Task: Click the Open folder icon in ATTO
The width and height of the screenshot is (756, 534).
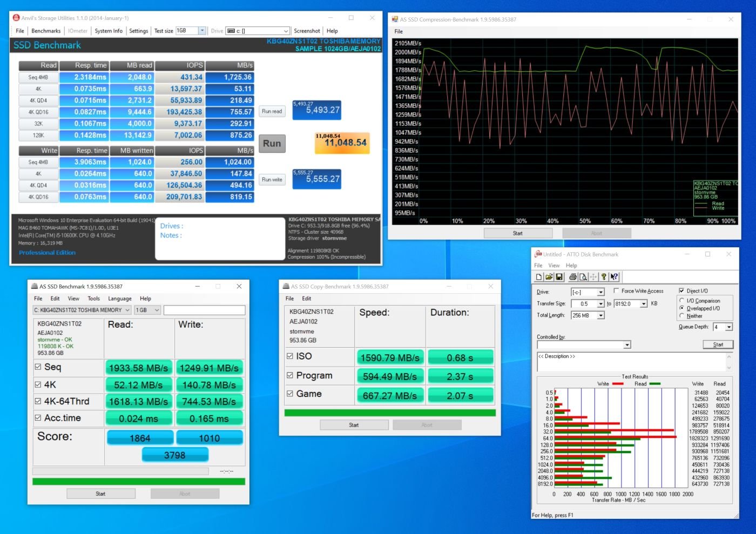Action: pos(549,277)
